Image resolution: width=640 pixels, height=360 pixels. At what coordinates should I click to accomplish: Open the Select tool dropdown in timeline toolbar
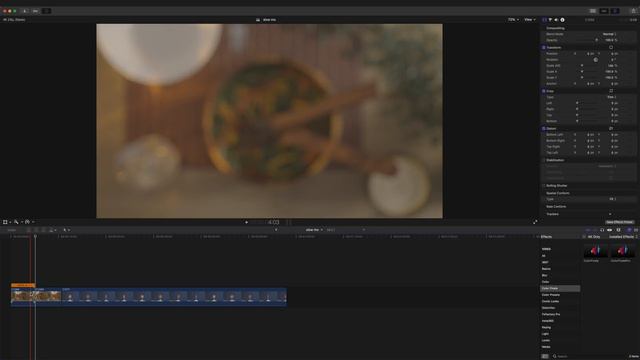click(x=66, y=230)
